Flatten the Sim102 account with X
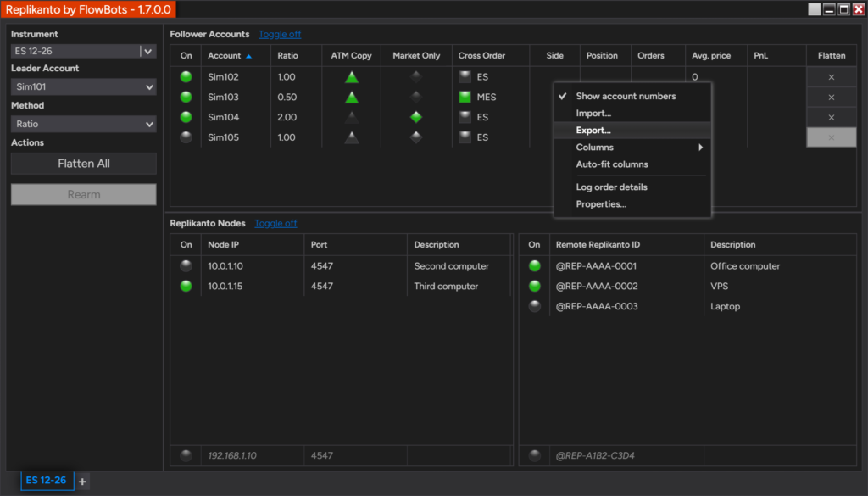 831,77
